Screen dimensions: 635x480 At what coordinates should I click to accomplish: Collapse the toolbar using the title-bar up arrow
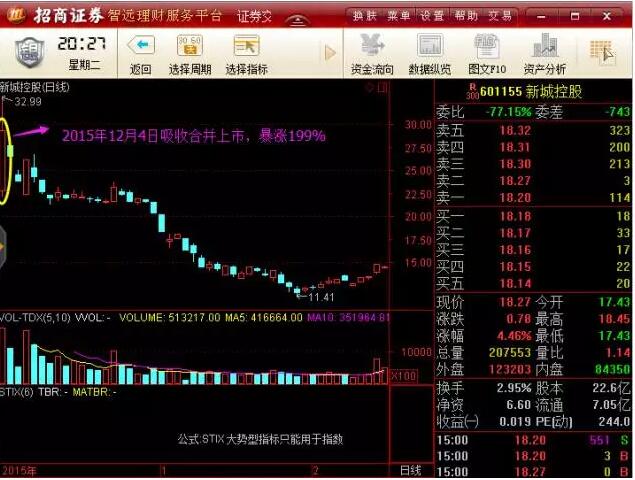pos(298,20)
